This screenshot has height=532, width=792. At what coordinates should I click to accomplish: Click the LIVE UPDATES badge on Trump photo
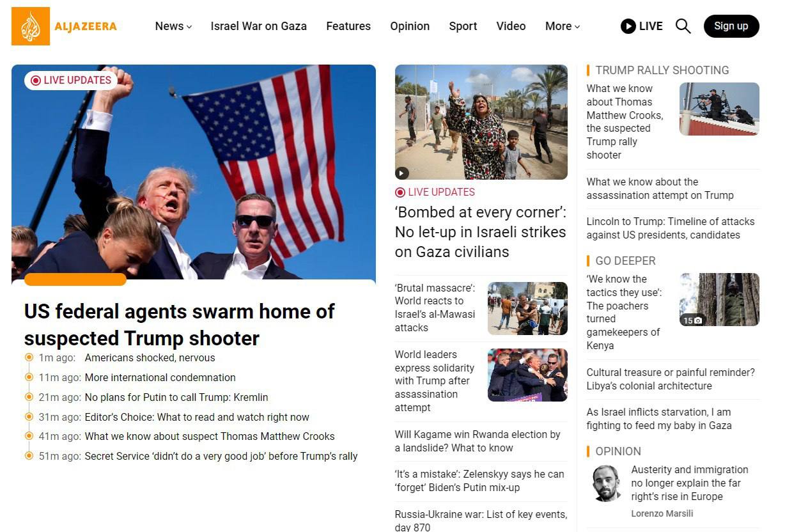point(71,80)
